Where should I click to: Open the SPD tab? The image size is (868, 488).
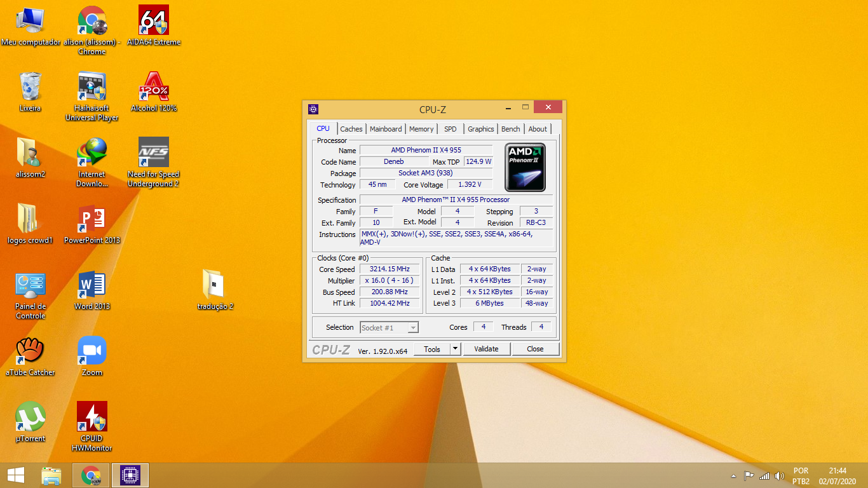tap(451, 129)
